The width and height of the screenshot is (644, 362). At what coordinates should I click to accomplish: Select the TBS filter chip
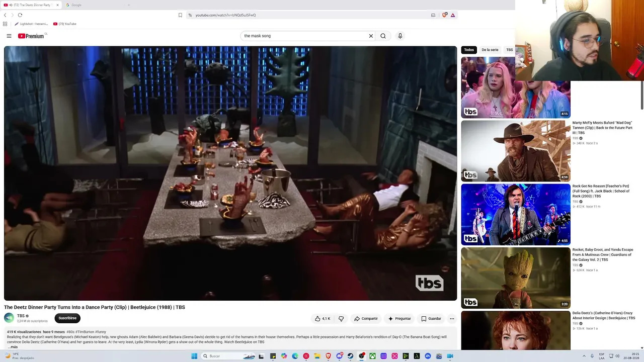510,50
